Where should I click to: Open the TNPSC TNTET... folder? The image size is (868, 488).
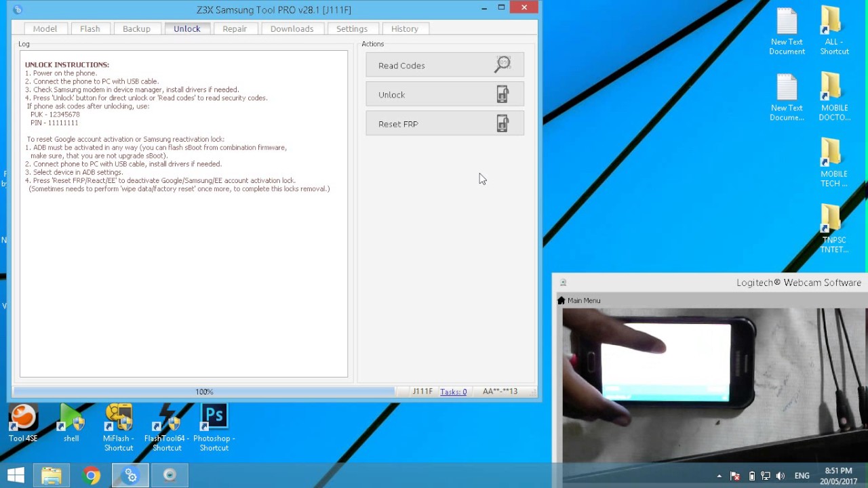(834, 229)
